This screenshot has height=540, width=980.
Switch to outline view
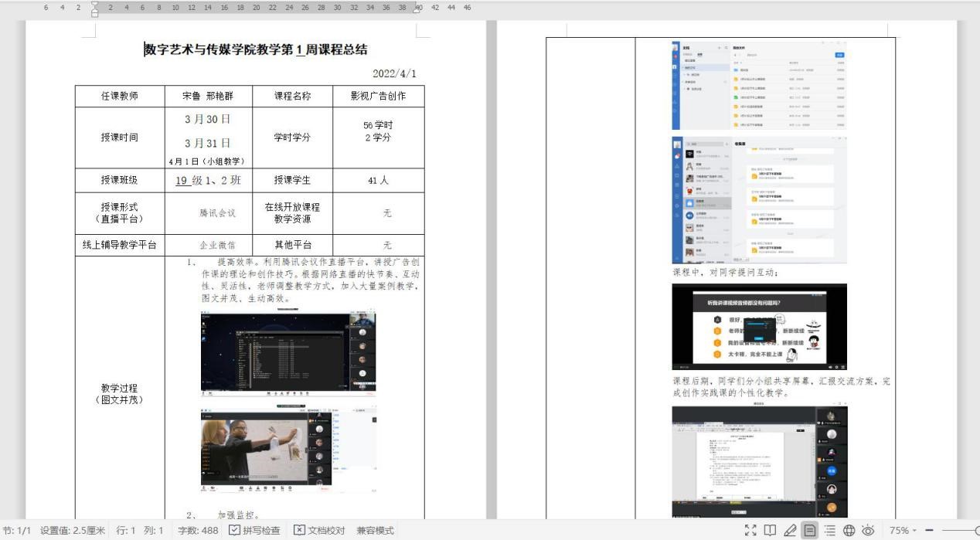(829, 530)
